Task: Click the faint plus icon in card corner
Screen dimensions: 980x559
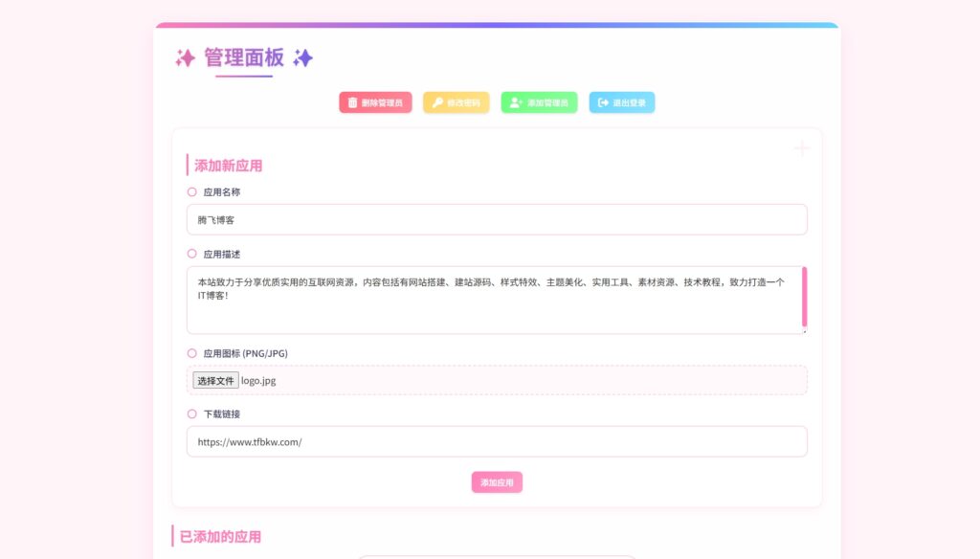Action: [802, 148]
